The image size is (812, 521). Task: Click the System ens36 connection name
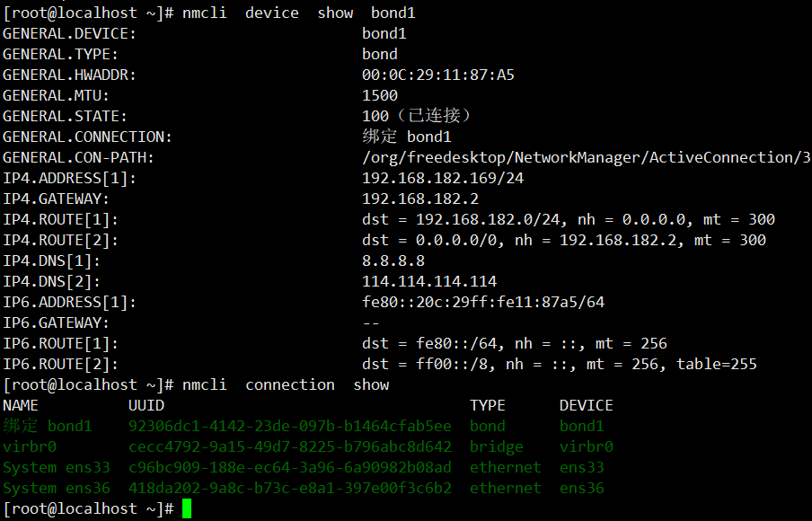57,489
